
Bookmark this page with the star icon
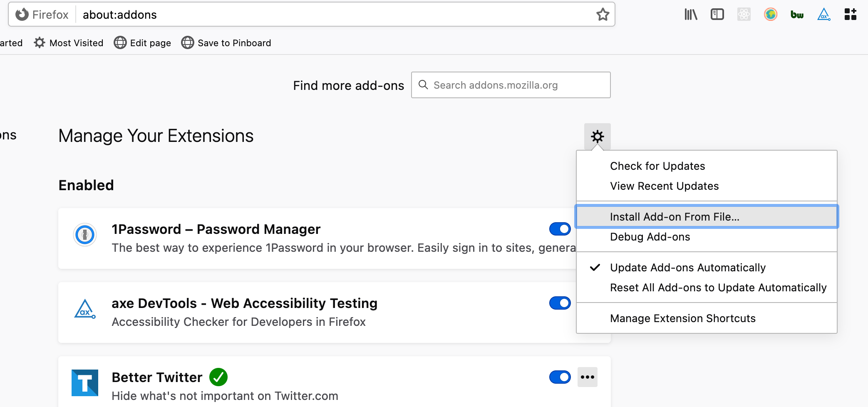pyautogui.click(x=603, y=15)
